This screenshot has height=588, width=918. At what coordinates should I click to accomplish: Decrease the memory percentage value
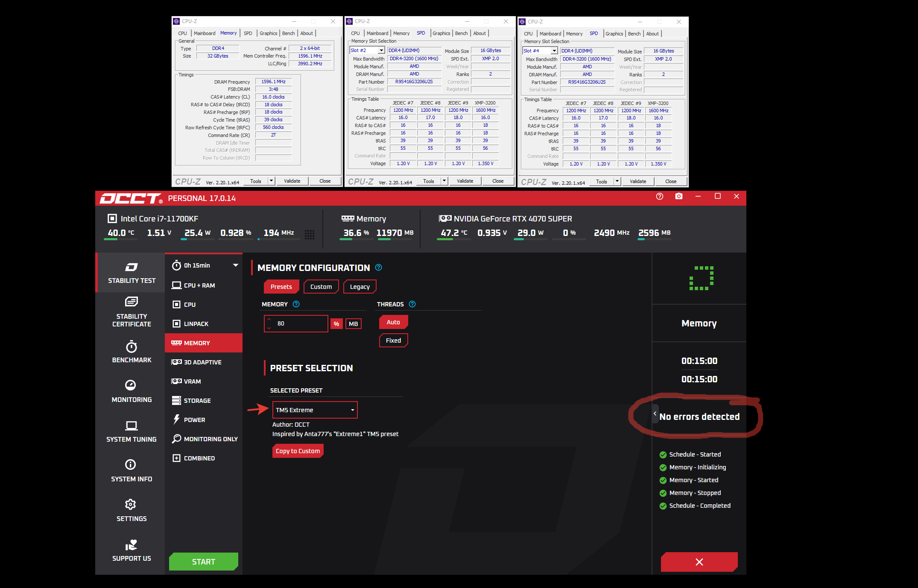pos(269,328)
